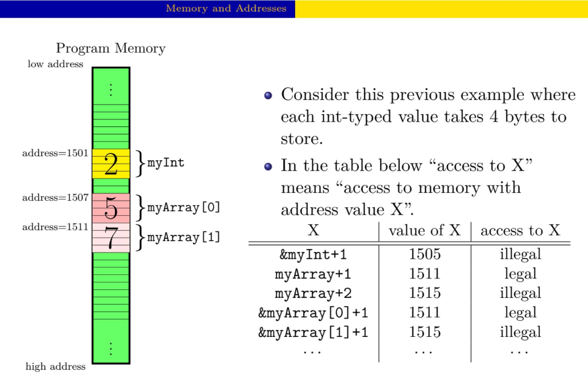Toggle the illegal entry for &myInt+1
The image size is (588, 376).
pyautogui.click(x=520, y=254)
